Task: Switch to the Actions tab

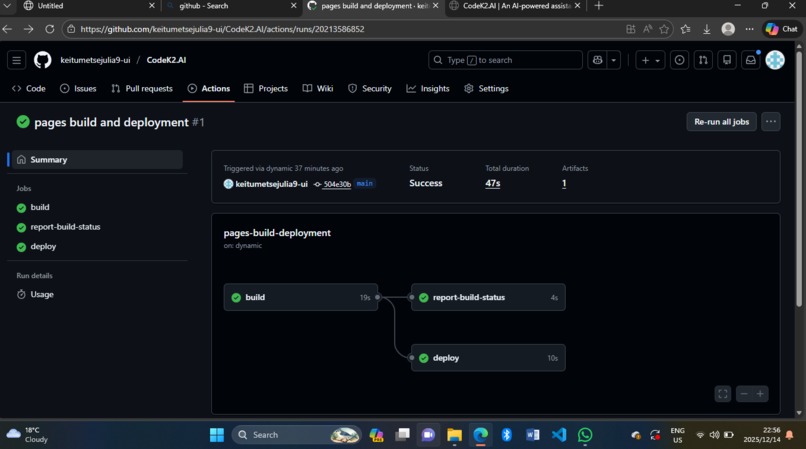Action: 209,88
